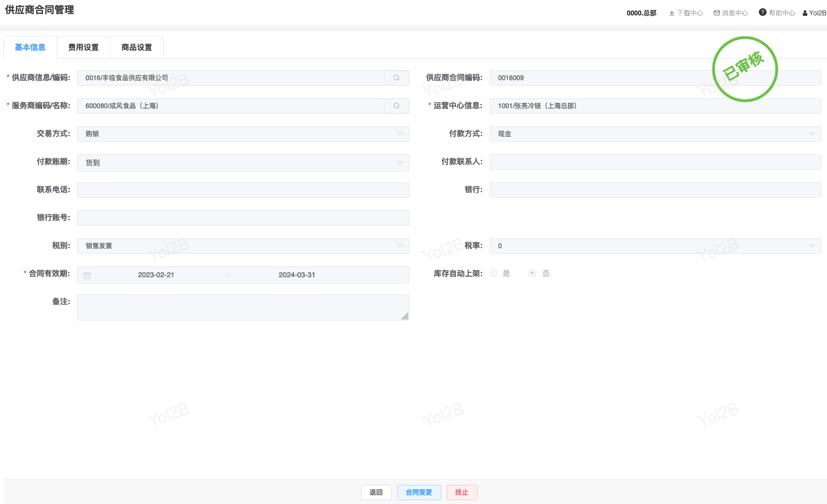Image resolution: width=827 pixels, height=504 pixels.
Task: Open 帮助中心 link in header
Action: 782,13
